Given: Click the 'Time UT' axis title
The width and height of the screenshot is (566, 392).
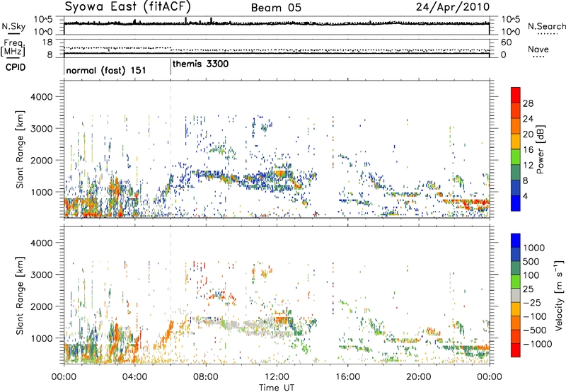Looking at the screenshot, I should click(x=277, y=386).
